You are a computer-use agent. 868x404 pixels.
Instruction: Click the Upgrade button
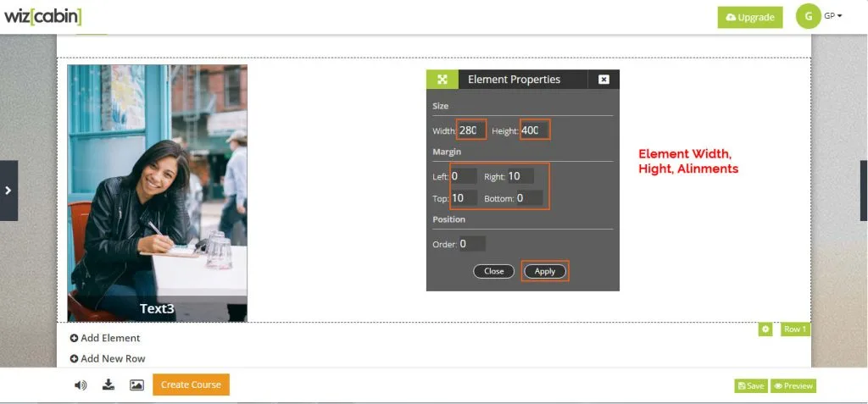click(750, 17)
